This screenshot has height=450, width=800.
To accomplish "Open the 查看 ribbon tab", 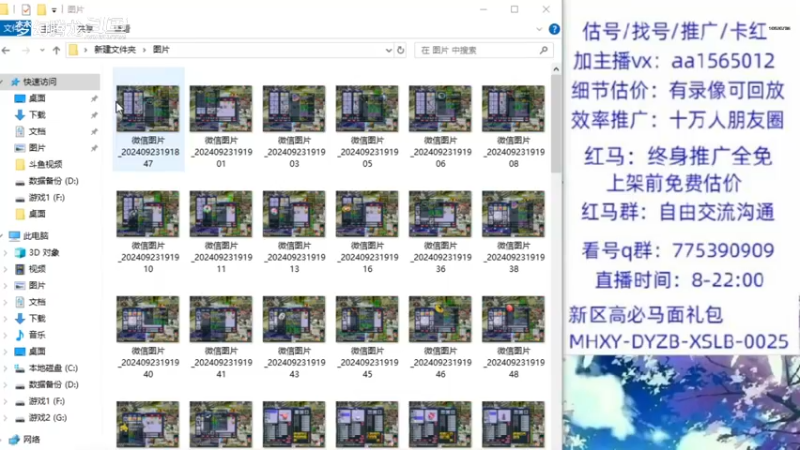I will coord(121,29).
